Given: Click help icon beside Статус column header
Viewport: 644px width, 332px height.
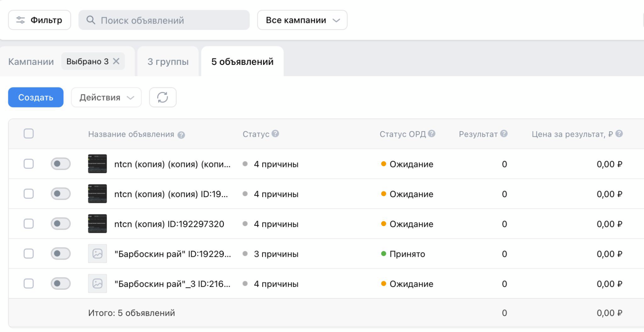Looking at the screenshot, I should (x=275, y=134).
